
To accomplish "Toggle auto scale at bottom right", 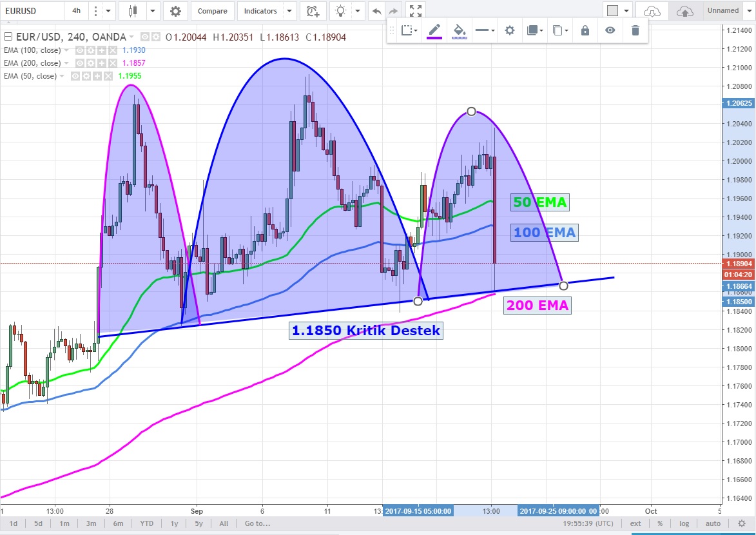I will pos(713,523).
